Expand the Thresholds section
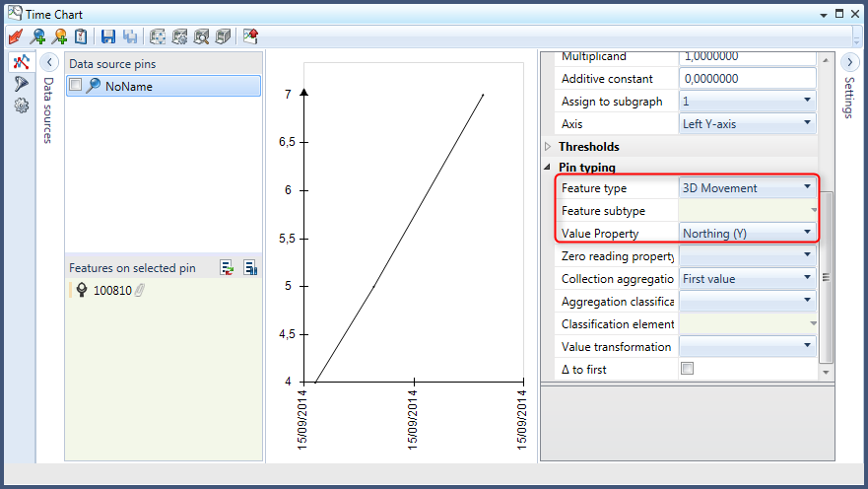 pyautogui.click(x=548, y=147)
